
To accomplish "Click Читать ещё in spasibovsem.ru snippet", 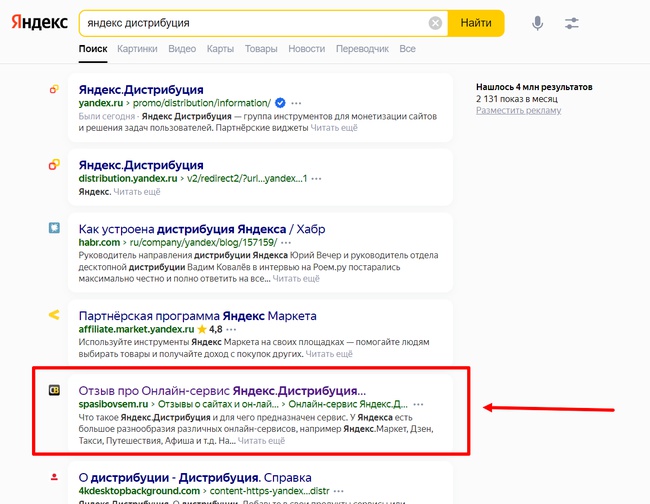I will [x=261, y=441].
